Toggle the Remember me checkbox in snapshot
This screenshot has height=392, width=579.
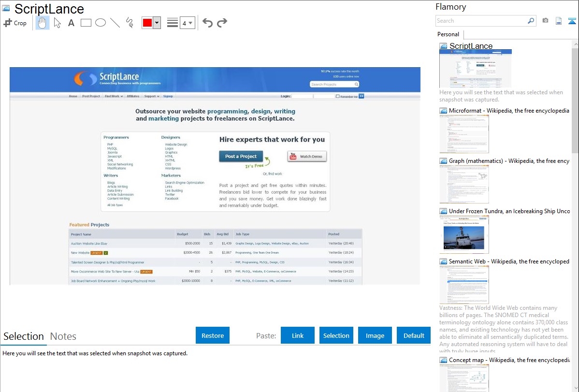(x=337, y=96)
